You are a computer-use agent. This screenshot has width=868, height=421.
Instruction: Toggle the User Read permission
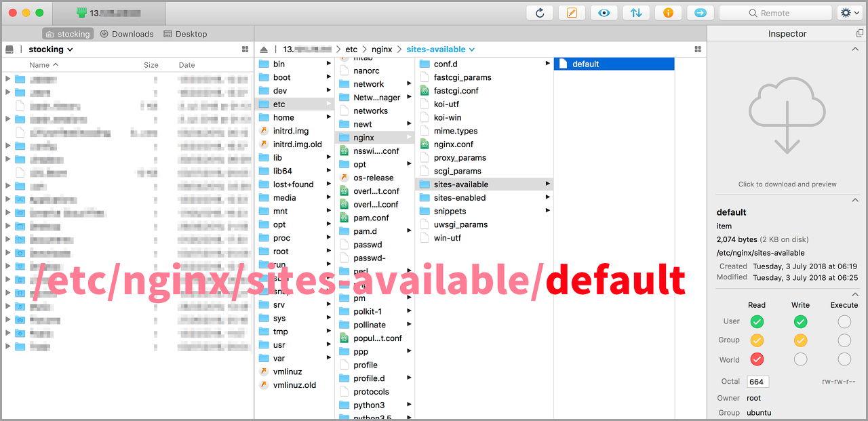coord(757,322)
